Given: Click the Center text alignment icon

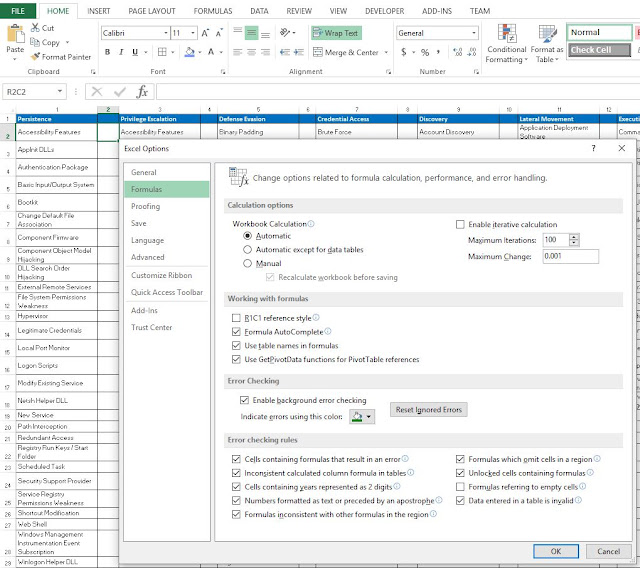Looking at the screenshot, I should pos(251,52).
